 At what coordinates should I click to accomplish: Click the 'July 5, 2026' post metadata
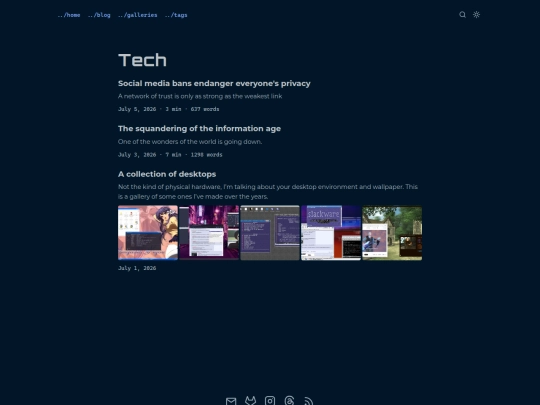click(168, 109)
